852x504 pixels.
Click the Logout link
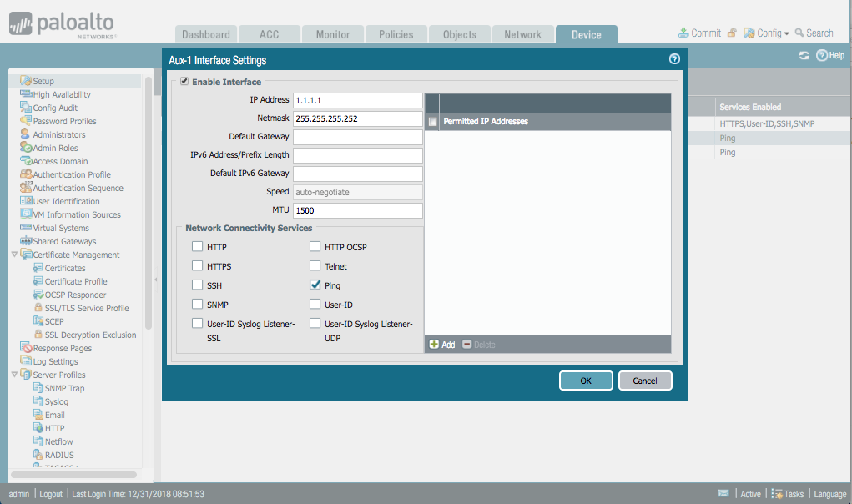click(51, 494)
